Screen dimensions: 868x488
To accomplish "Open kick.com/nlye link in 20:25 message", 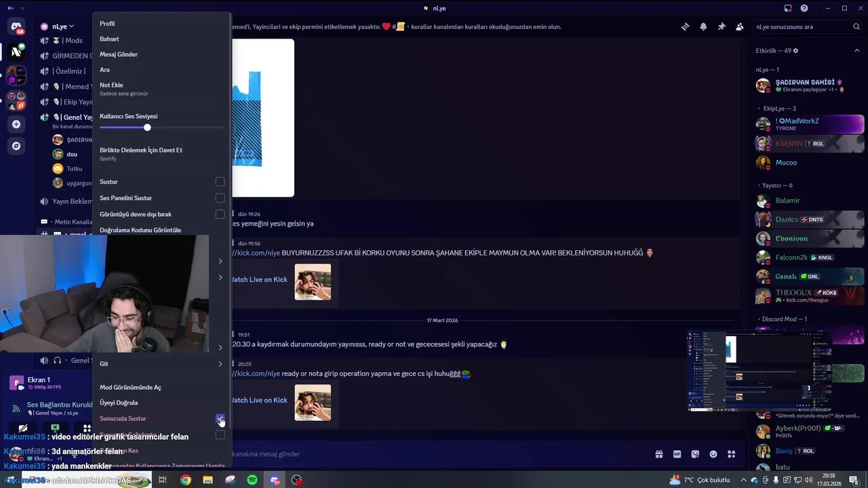I will [x=256, y=373].
